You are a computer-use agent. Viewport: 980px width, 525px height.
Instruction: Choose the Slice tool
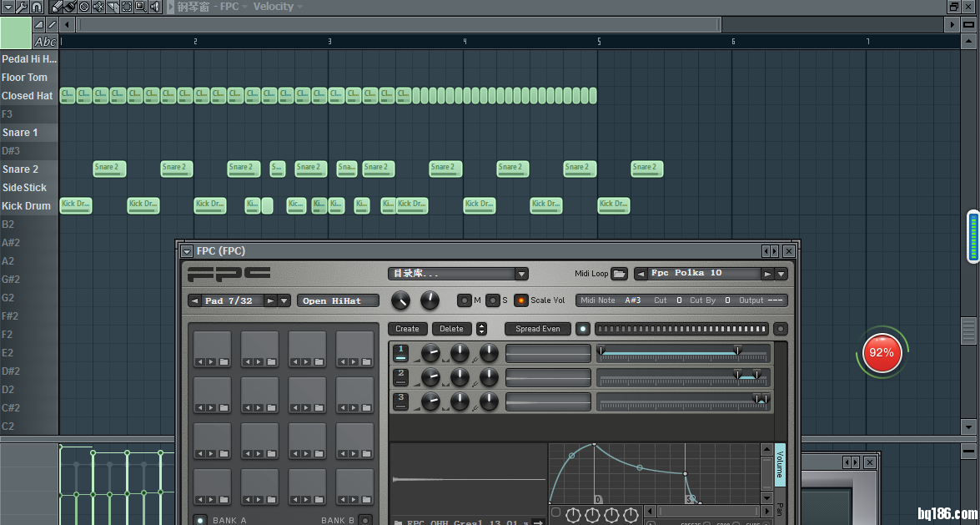[113, 7]
